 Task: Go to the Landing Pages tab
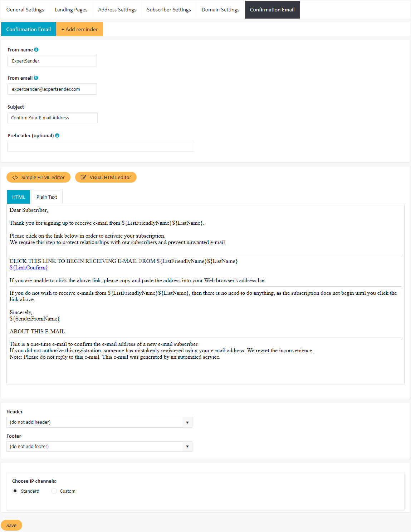[71, 10]
